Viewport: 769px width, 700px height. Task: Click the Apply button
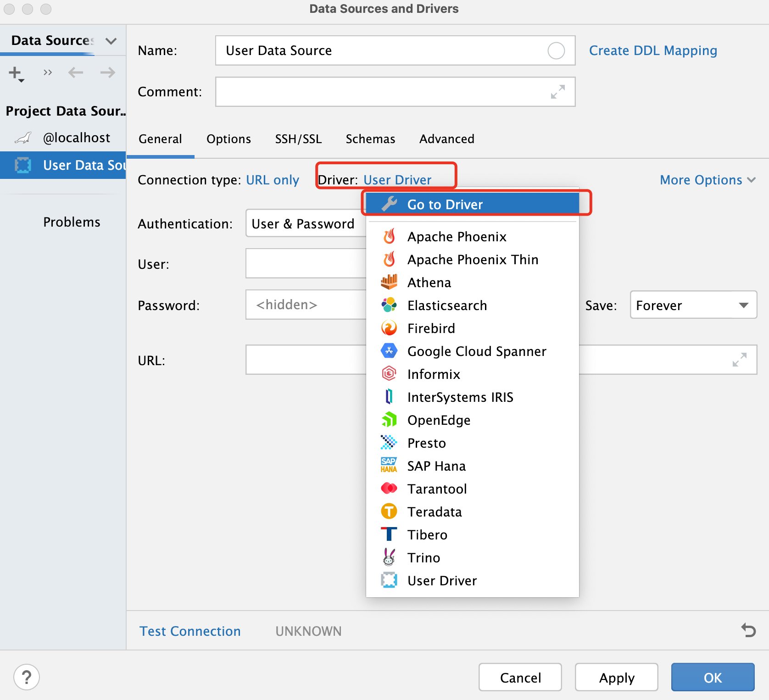click(x=617, y=677)
